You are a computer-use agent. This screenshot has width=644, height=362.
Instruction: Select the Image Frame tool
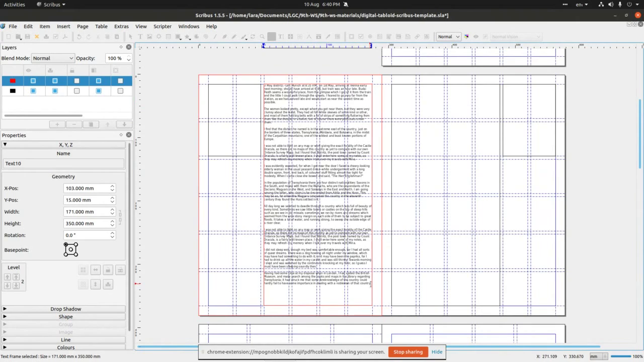point(150,37)
